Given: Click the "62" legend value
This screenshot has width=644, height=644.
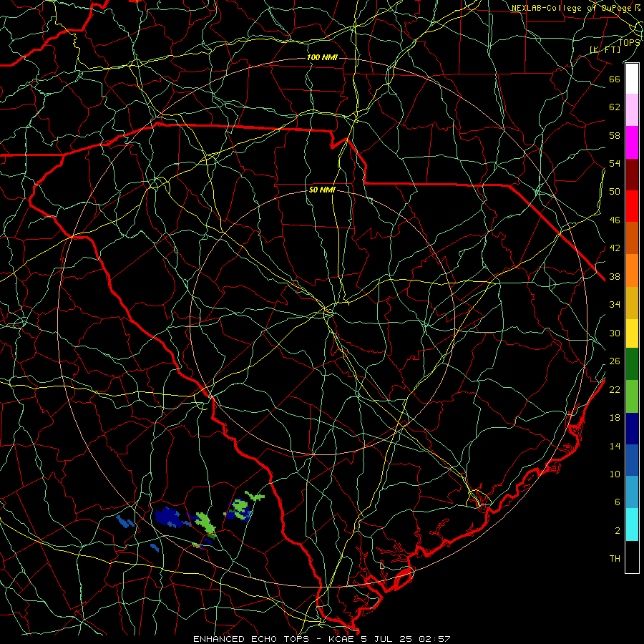Looking at the screenshot, I should [x=615, y=107].
